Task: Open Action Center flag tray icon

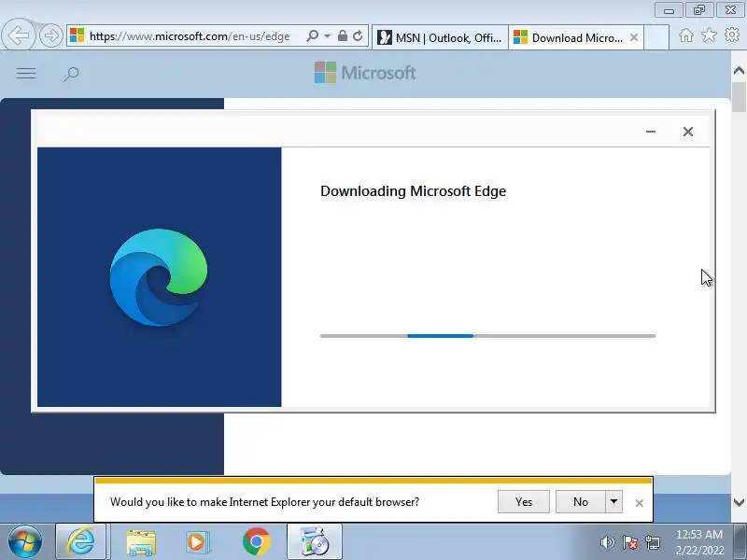Action: [x=629, y=542]
